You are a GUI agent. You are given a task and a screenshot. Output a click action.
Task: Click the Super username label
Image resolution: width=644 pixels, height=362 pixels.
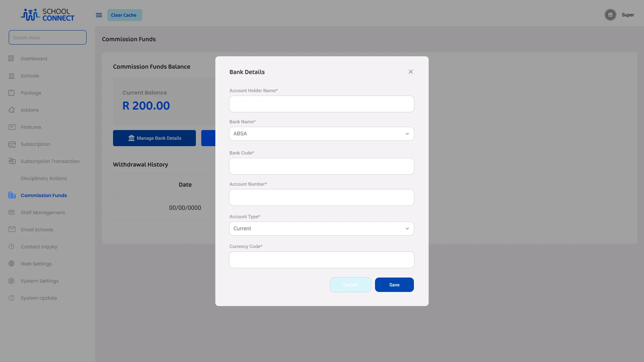(628, 15)
